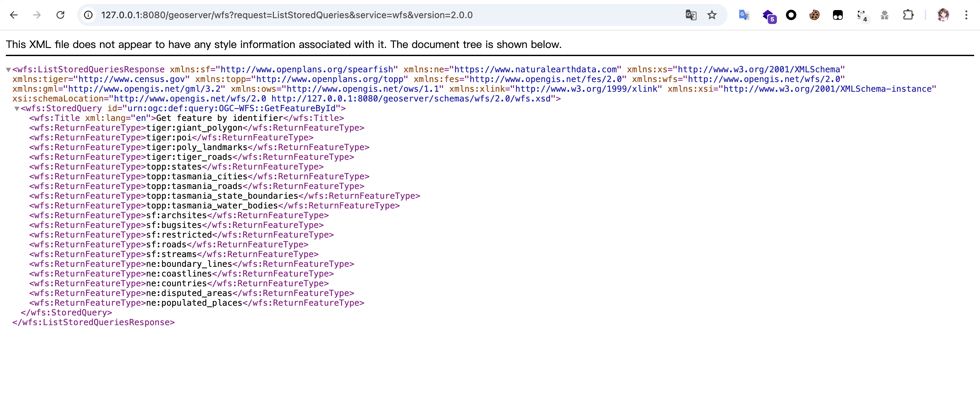Image resolution: width=980 pixels, height=402 pixels.
Task: Click the forward navigation arrow
Action: click(37, 15)
